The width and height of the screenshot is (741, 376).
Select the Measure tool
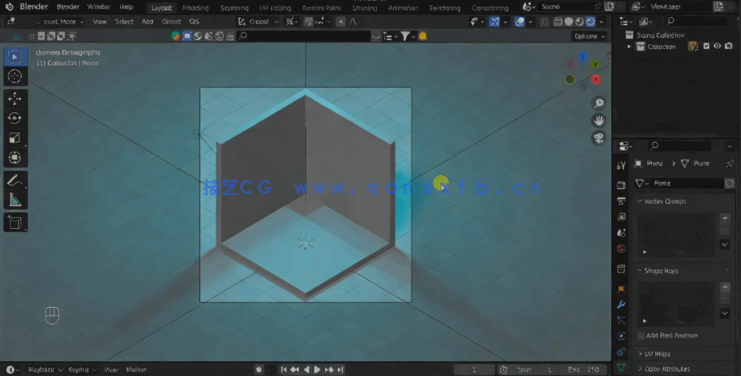pos(15,200)
